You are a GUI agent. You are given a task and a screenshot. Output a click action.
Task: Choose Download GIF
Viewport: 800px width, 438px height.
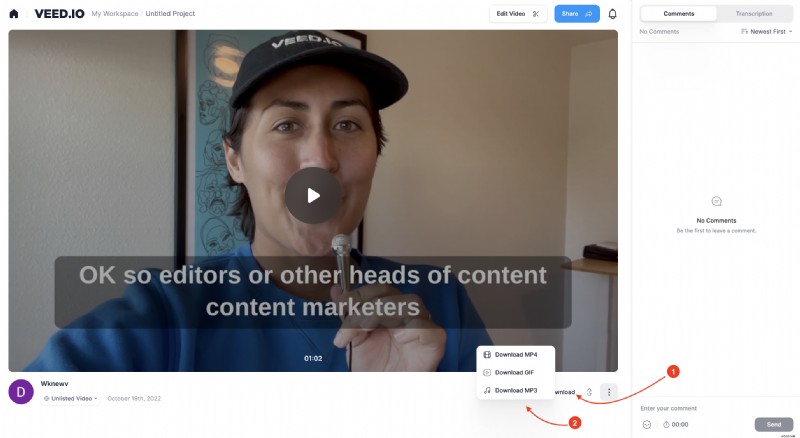pyautogui.click(x=515, y=372)
